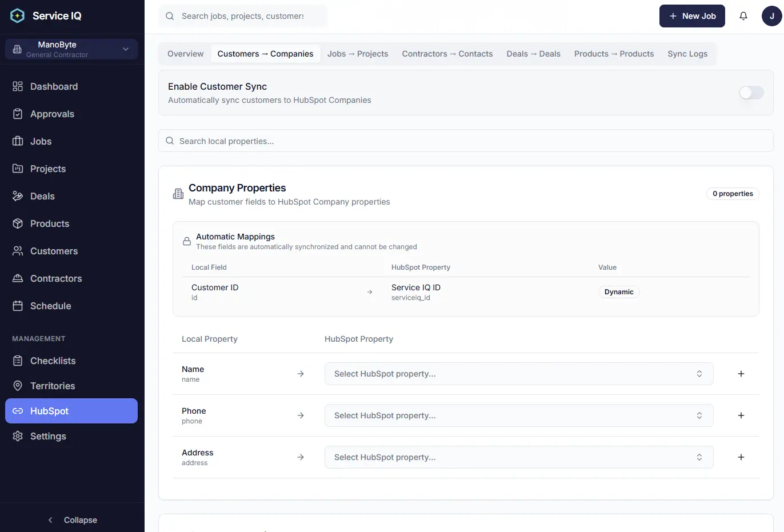The height and width of the screenshot is (532, 784).
Task: Navigate to Customers in sidebar
Action: 71,251
